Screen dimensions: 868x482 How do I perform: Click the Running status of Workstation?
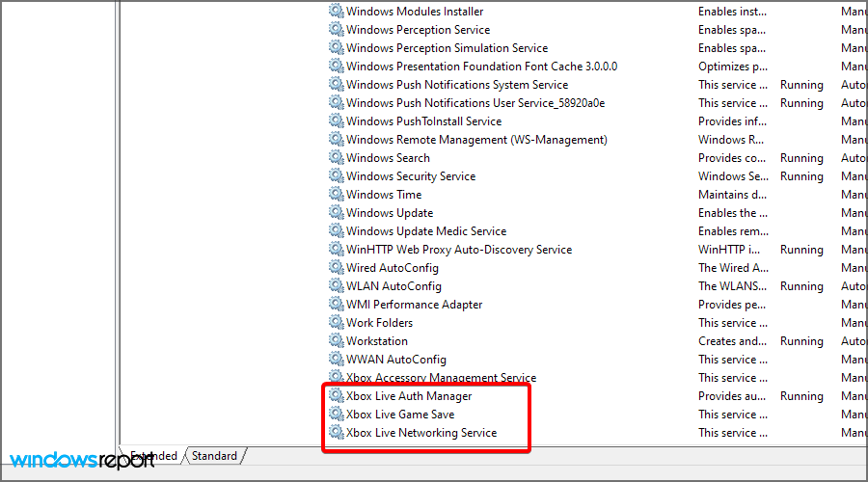tap(801, 341)
